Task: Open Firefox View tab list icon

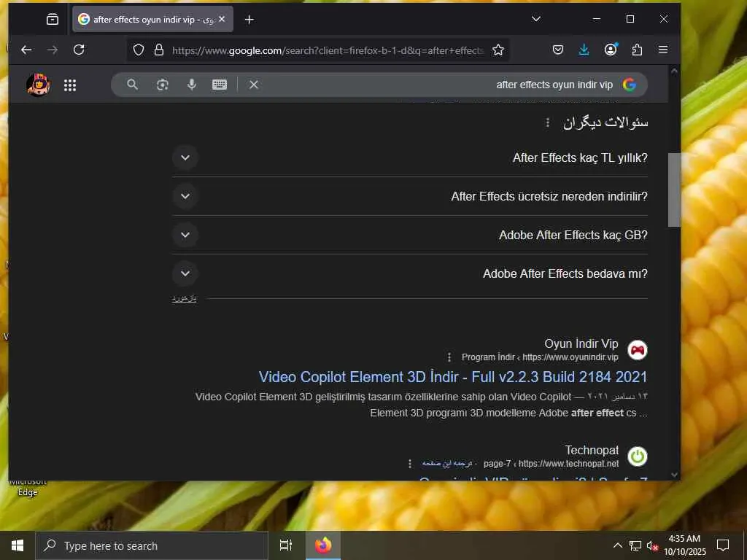Action: pos(53,20)
